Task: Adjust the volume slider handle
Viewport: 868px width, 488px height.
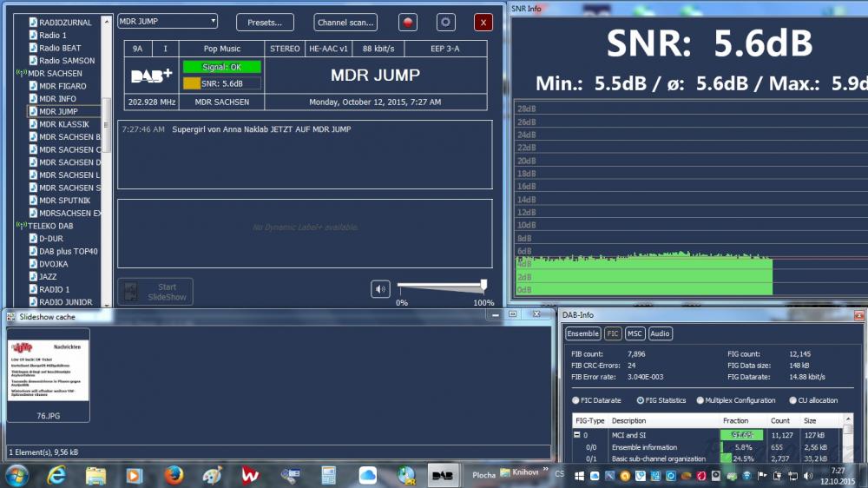Action: pyautogui.click(x=483, y=286)
